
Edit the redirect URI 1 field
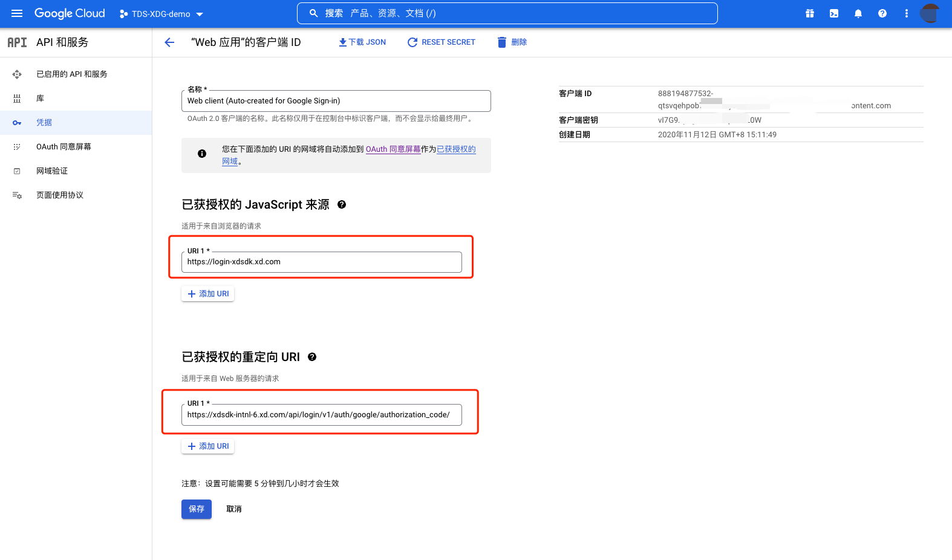click(321, 415)
